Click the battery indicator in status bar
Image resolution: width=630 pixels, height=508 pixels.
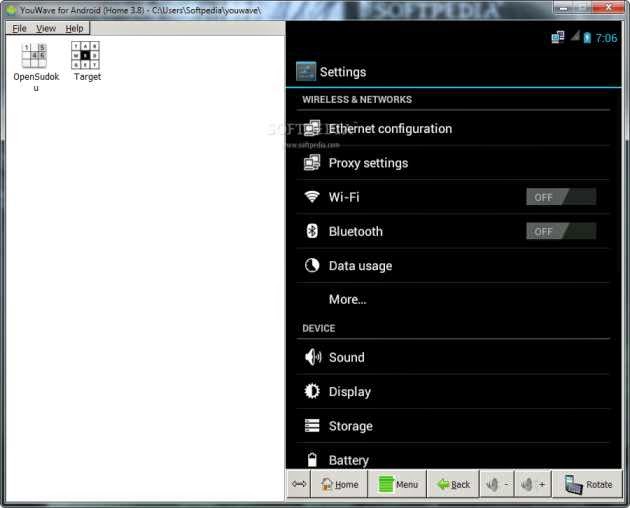587,38
